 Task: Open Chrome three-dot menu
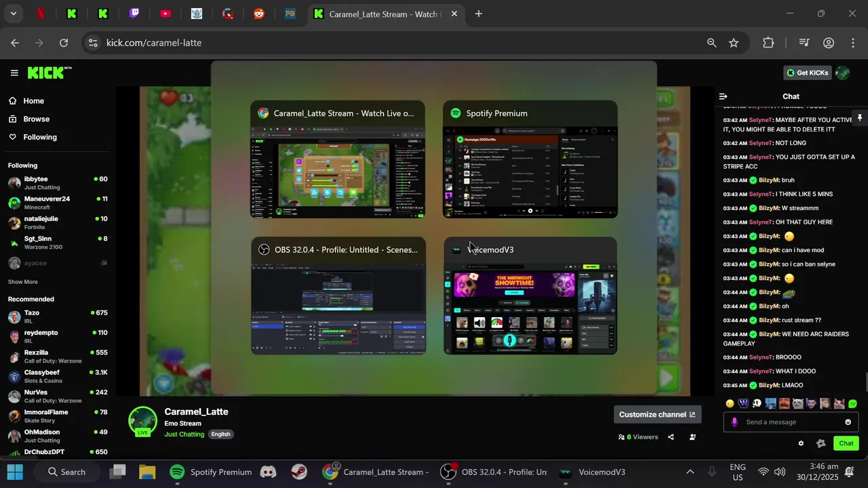853,43
